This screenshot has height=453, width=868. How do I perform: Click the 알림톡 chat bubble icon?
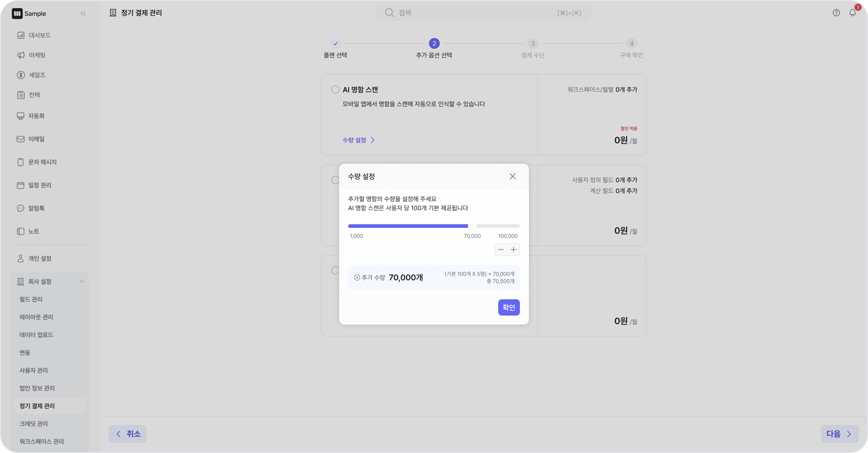(21, 208)
